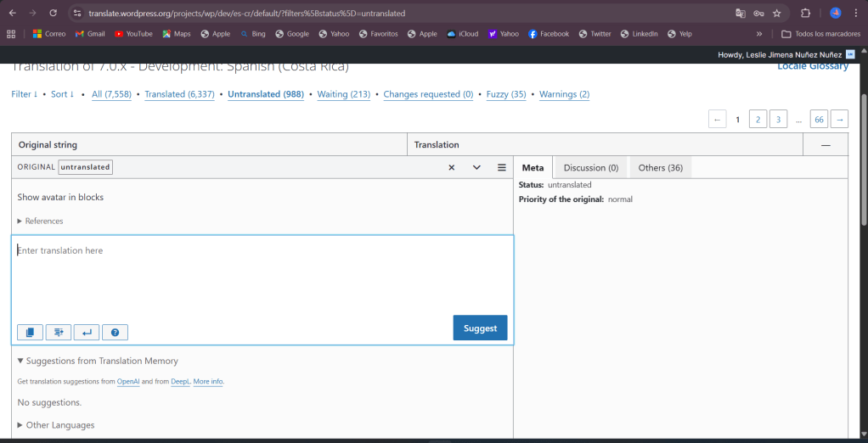Switch to the Discussion (0) tab
Screen dimensions: 868x443
[x=590, y=168]
